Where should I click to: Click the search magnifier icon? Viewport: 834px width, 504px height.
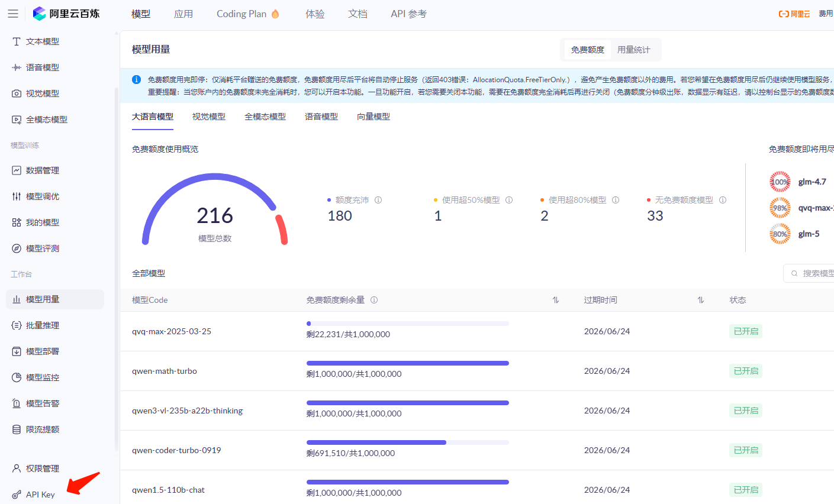point(794,273)
